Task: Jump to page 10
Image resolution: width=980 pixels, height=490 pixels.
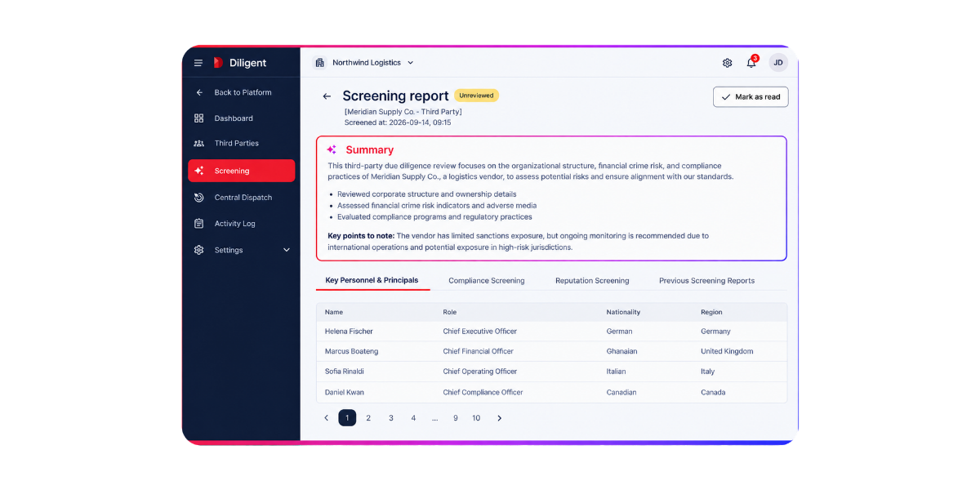Action: (x=476, y=418)
